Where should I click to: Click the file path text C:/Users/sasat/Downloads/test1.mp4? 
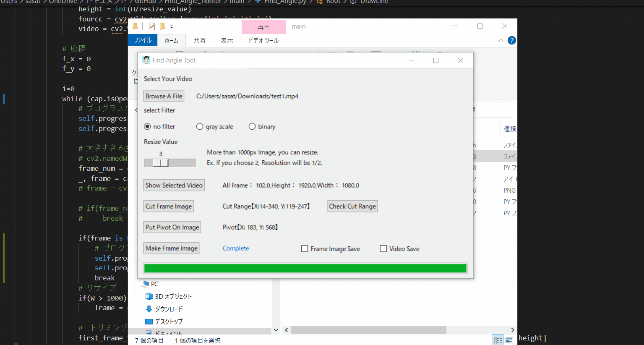click(x=247, y=96)
